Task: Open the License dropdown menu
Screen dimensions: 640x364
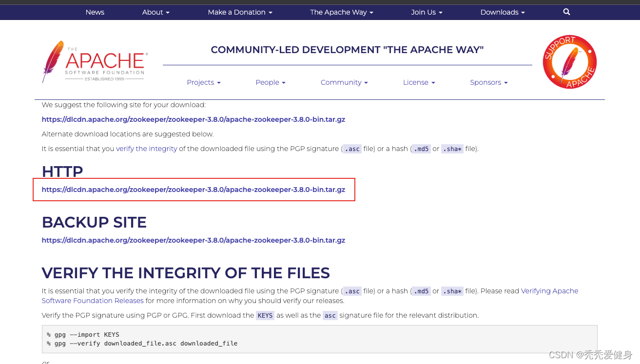Action: tap(419, 82)
